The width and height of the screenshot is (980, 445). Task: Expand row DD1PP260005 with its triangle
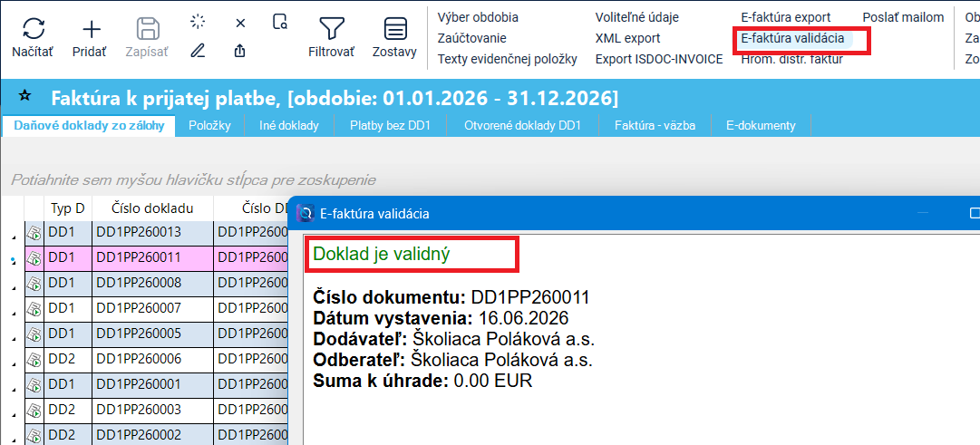(x=13, y=339)
